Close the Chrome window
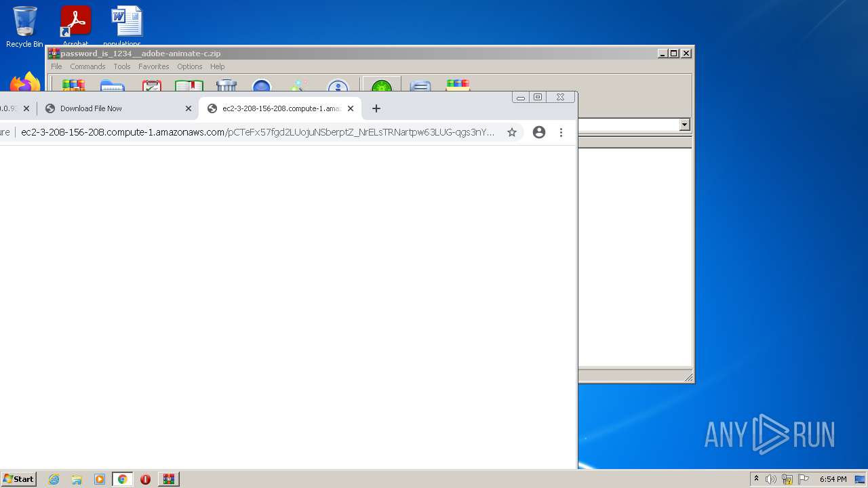 560,98
